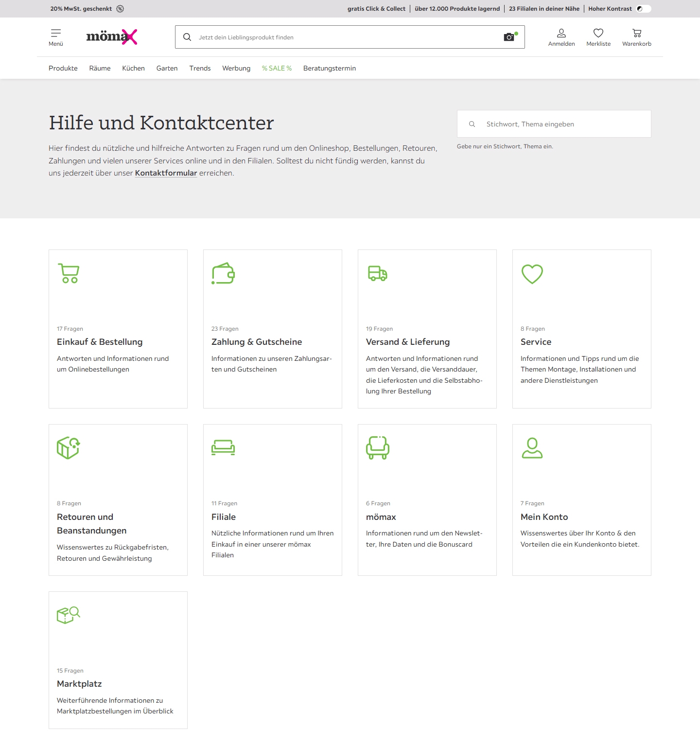
Task: Click 'Gebe nur ein Stichwort, Thema ein.' hint
Action: (505, 146)
